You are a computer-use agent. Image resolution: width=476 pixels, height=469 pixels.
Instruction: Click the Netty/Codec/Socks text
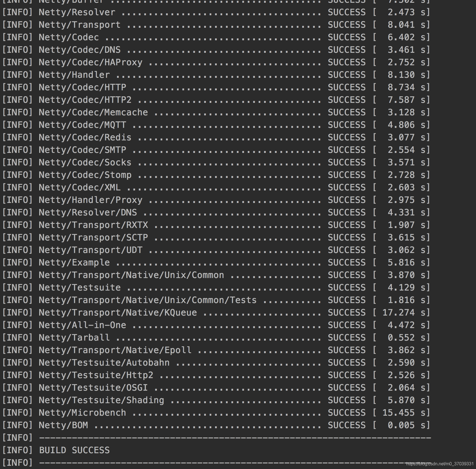85,162
